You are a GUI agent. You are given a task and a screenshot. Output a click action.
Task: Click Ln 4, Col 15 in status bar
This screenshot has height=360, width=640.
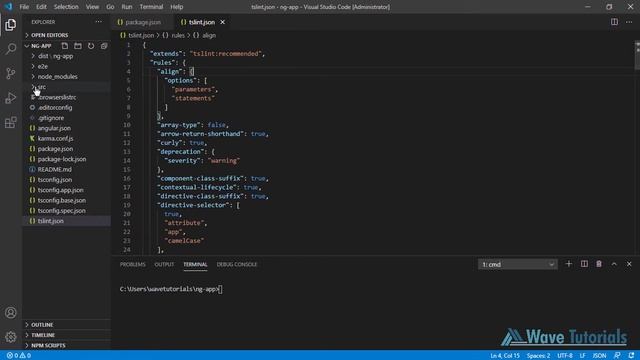pyautogui.click(x=505, y=356)
